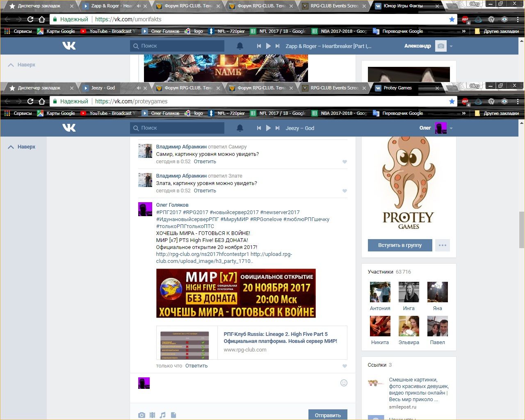
Task: Like Олег Голяков's comment with the heart
Action: [x=345, y=366]
